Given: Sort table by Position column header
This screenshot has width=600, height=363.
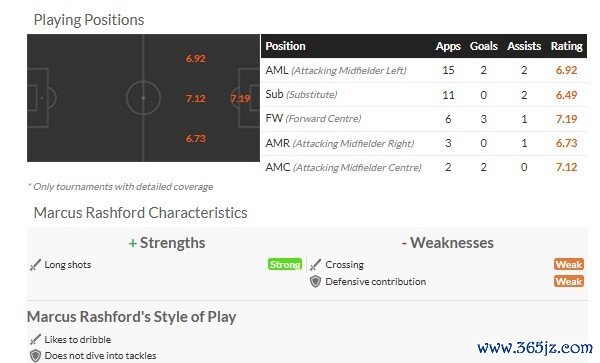Looking at the screenshot, I should (x=285, y=46).
